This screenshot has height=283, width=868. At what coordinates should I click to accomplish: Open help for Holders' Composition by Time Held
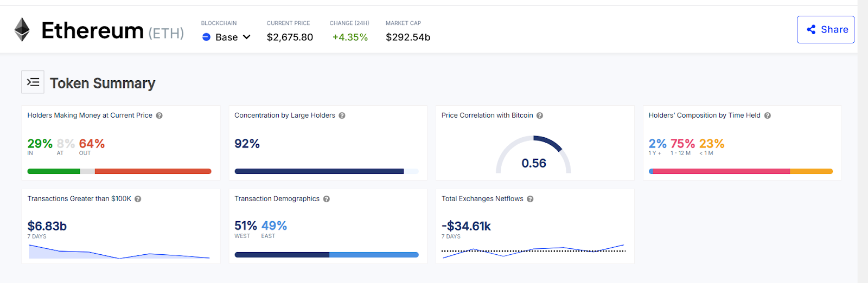pos(768,115)
